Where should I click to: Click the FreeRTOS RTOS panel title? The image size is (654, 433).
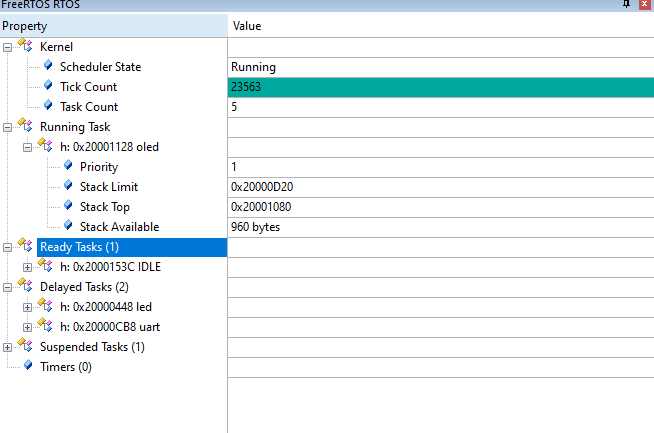40,5
